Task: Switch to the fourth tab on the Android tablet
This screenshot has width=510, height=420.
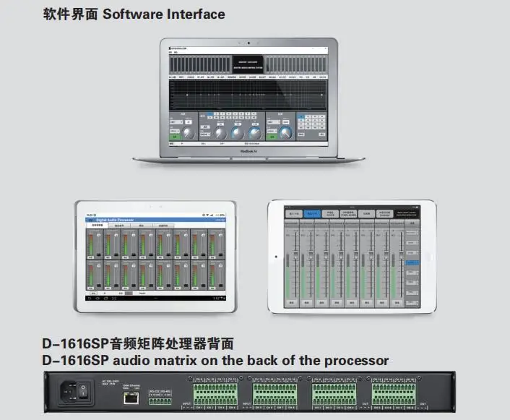Action: 163,226
